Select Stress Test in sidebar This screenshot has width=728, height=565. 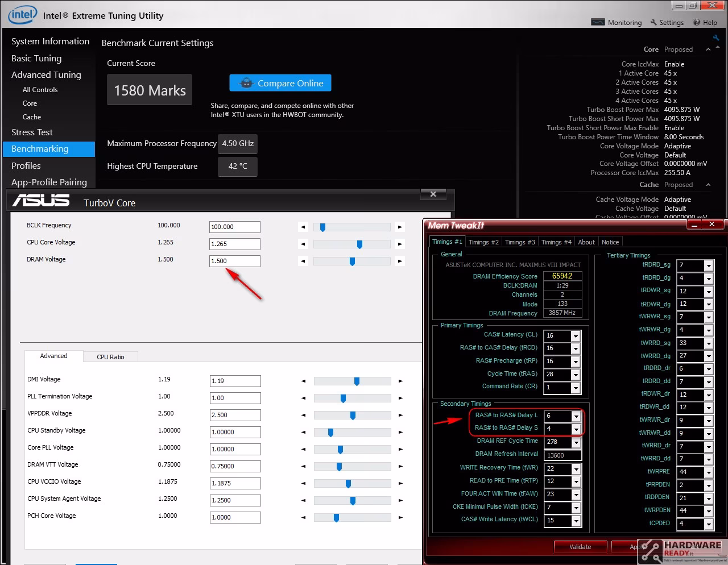pos(32,132)
